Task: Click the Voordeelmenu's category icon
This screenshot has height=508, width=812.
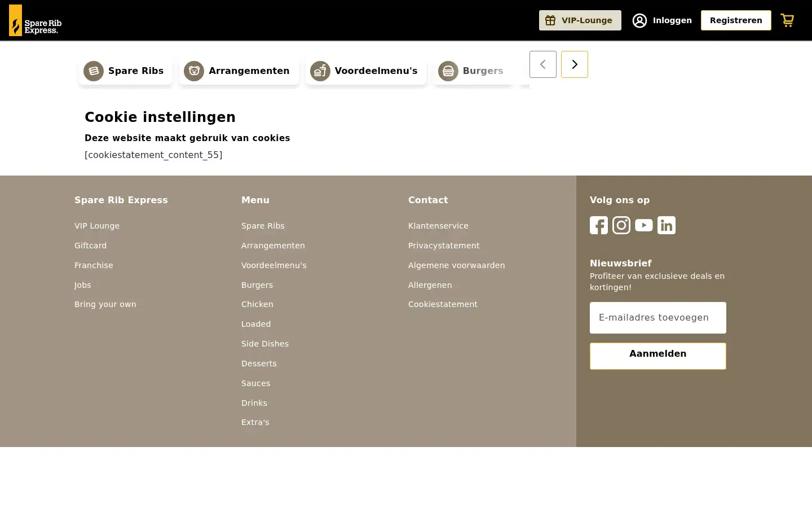Action: [320, 71]
